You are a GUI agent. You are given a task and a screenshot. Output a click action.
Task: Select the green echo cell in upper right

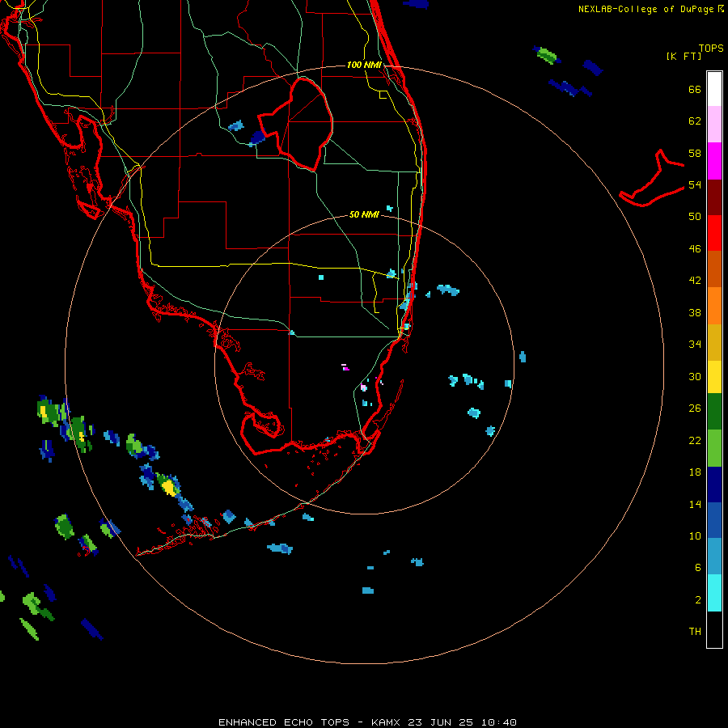547,55
